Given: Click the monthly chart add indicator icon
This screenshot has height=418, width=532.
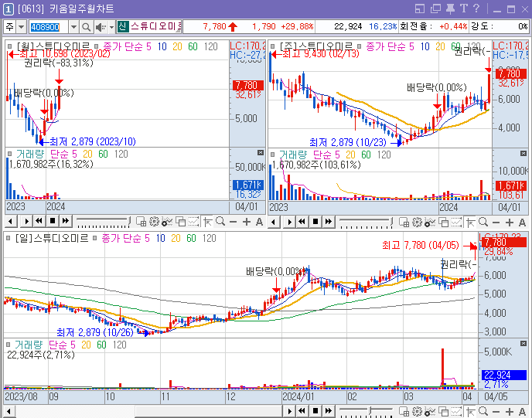Looking at the screenshot, I should point(167,222).
